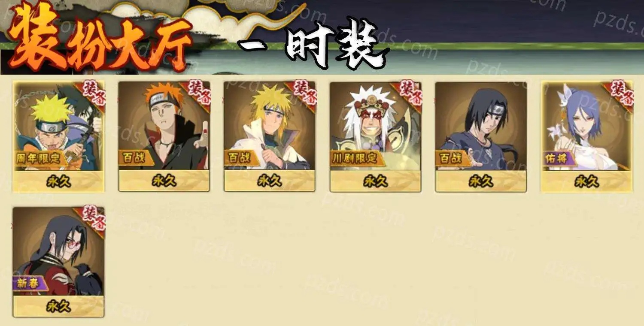Choose the purple-haired Konan costume portrait
644x326 pixels.
[587, 126]
